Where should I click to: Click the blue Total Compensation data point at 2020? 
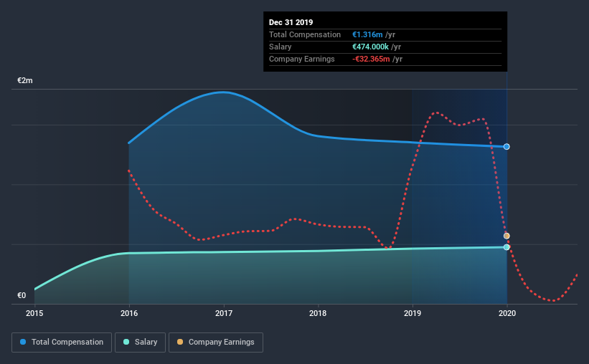pos(506,147)
